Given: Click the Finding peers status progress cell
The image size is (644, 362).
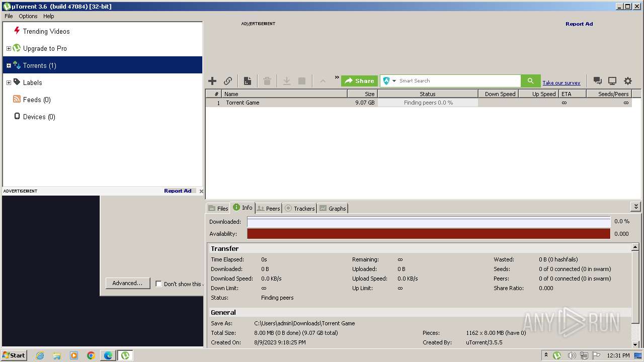Looking at the screenshot, I should click(x=428, y=103).
